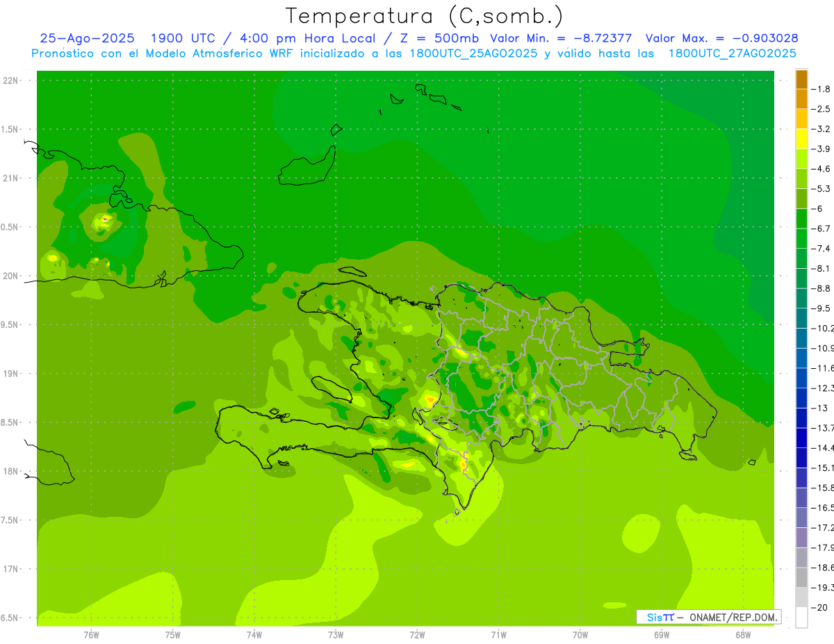
Task: Click the "-3.9" colorbar label
Action: [x=821, y=149]
